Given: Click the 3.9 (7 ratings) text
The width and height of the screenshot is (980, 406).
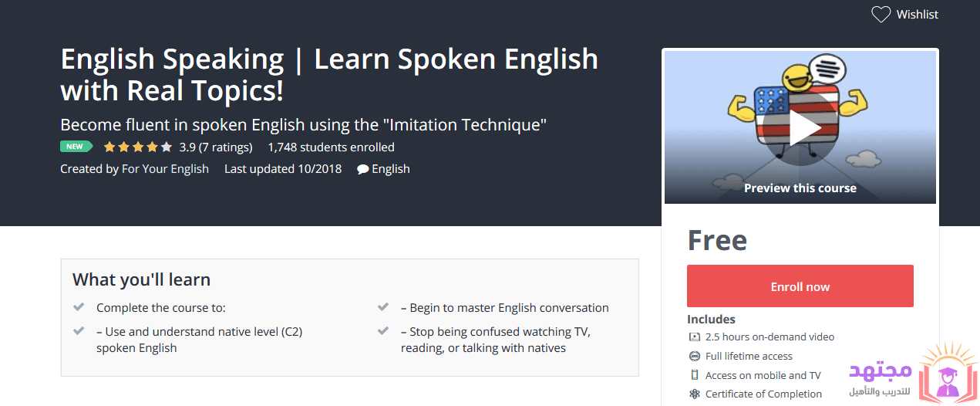Looking at the screenshot, I should click(216, 147).
